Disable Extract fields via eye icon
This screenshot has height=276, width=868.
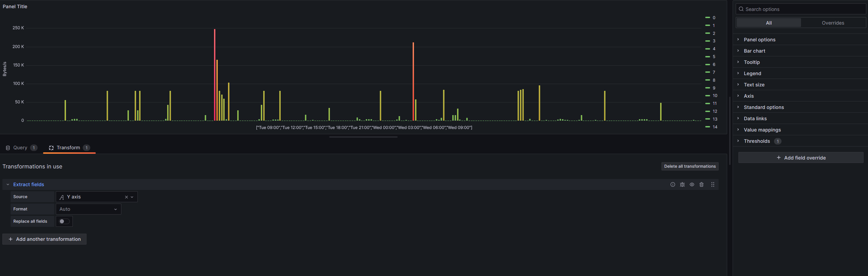pos(692,184)
